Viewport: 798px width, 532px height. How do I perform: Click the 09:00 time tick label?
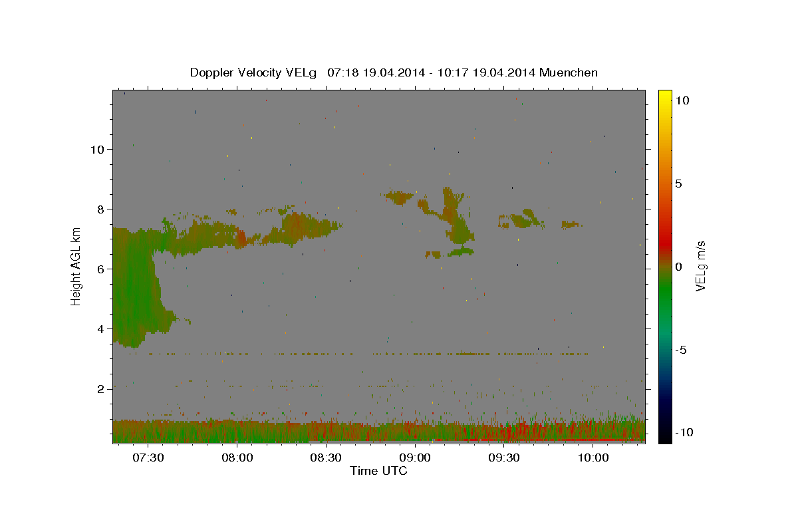click(415, 458)
